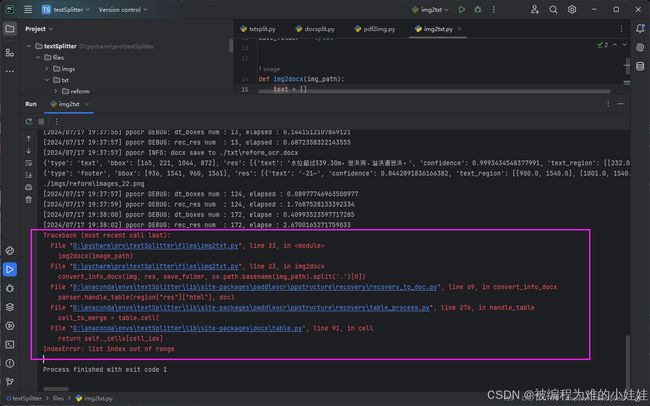
Task: Open docx table.py traceback link
Action: 187,328
